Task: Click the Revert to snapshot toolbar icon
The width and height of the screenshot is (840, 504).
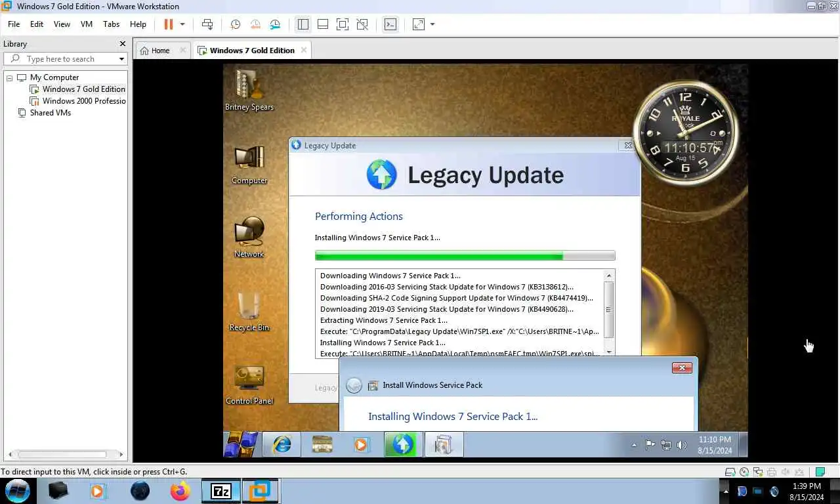Action: point(255,24)
